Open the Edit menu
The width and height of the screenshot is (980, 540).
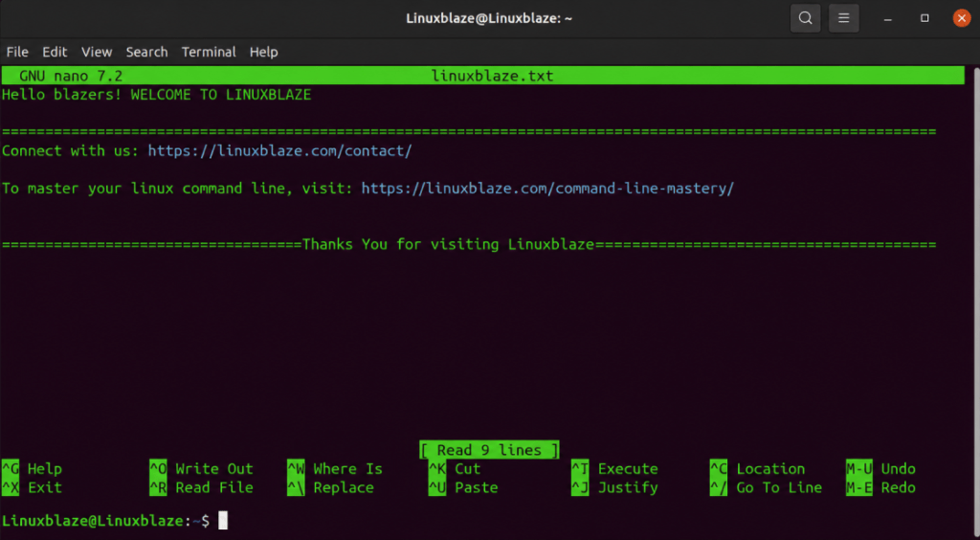[x=55, y=52]
